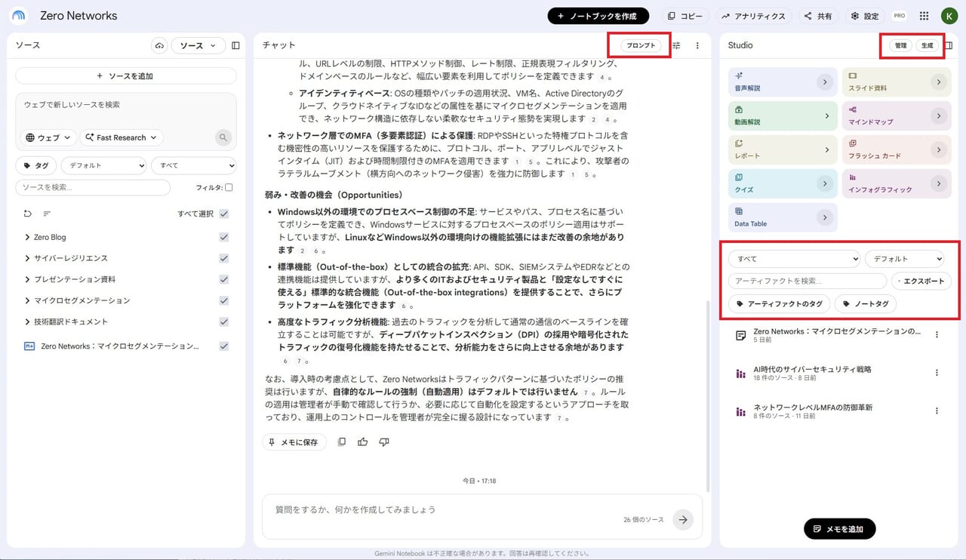Open the デフォルト dropdown in sources
The image size is (966, 560).
click(103, 165)
